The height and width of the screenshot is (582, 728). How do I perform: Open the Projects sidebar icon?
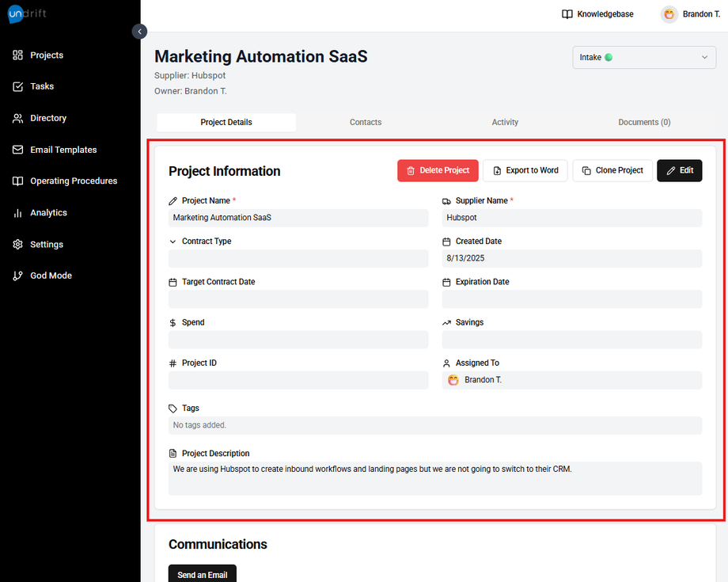point(17,55)
